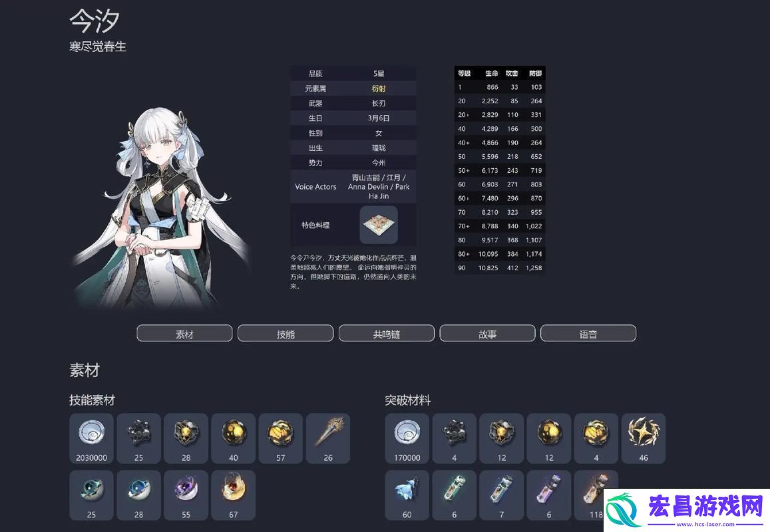Select the golden ring material with count 67
Viewport: 770px width, 532px height.
pyautogui.click(x=233, y=495)
